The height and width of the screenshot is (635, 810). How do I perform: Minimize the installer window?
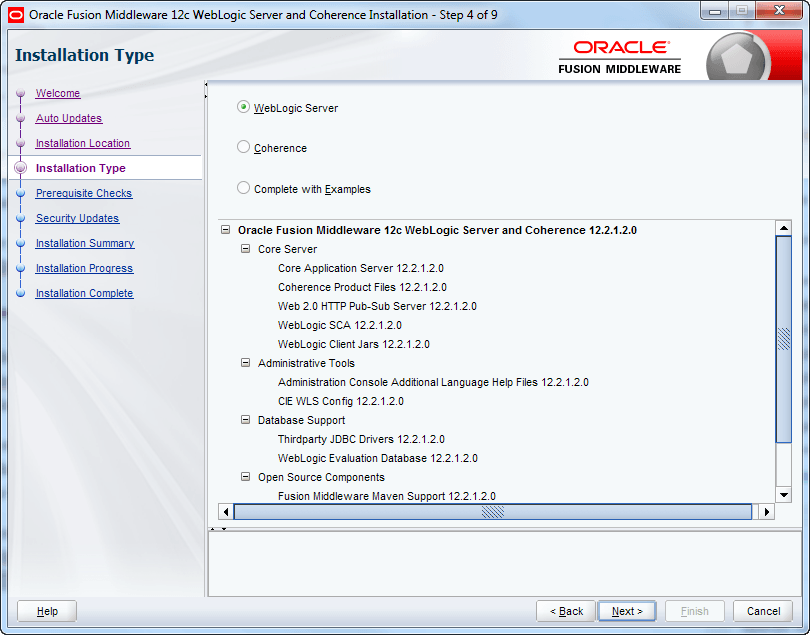715,11
